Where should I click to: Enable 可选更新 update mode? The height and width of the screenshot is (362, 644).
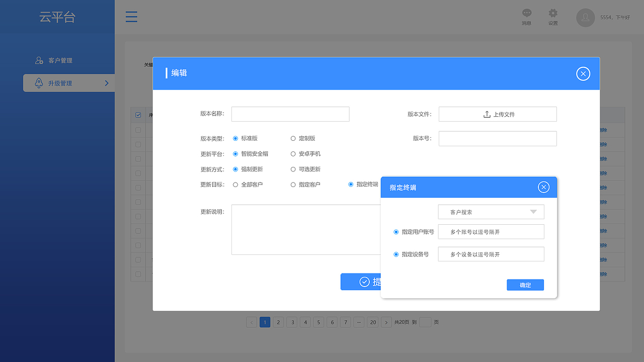tap(292, 169)
